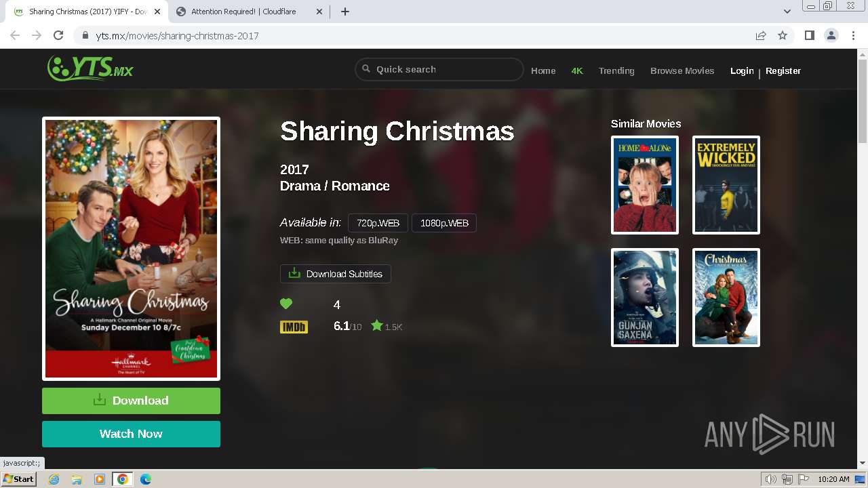Click the padlock site info icon
The height and width of the screenshot is (488, 868).
(85, 35)
